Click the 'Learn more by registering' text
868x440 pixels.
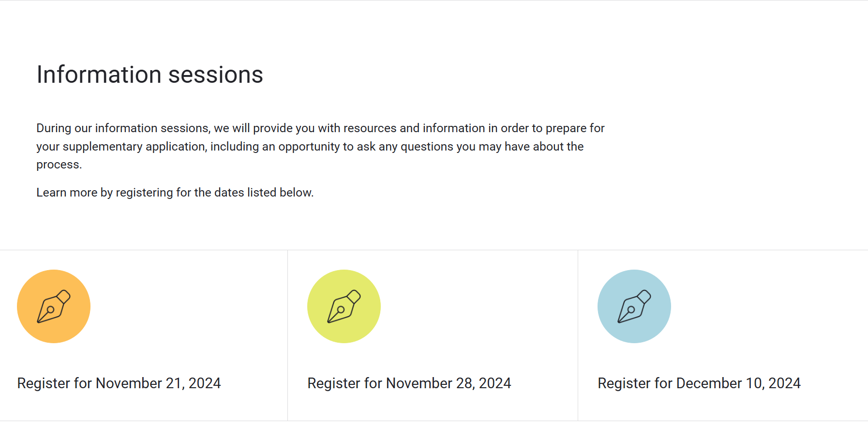[x=174, y=192]
